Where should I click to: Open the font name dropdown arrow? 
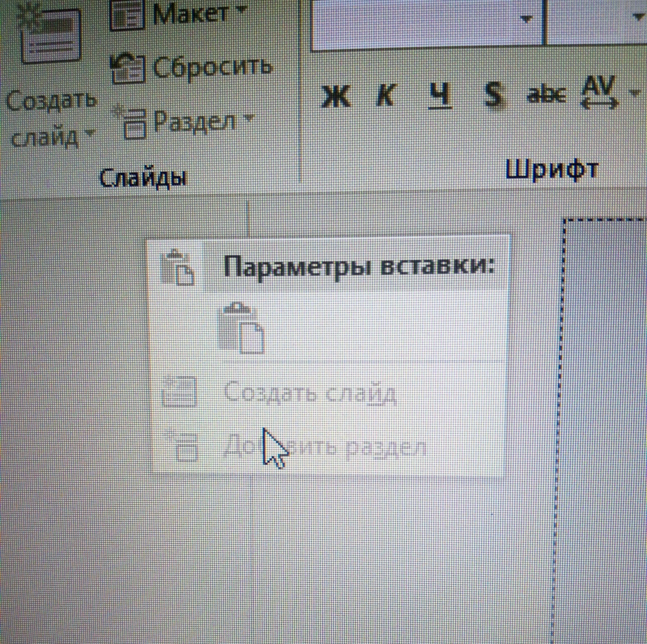pos(527,18)
